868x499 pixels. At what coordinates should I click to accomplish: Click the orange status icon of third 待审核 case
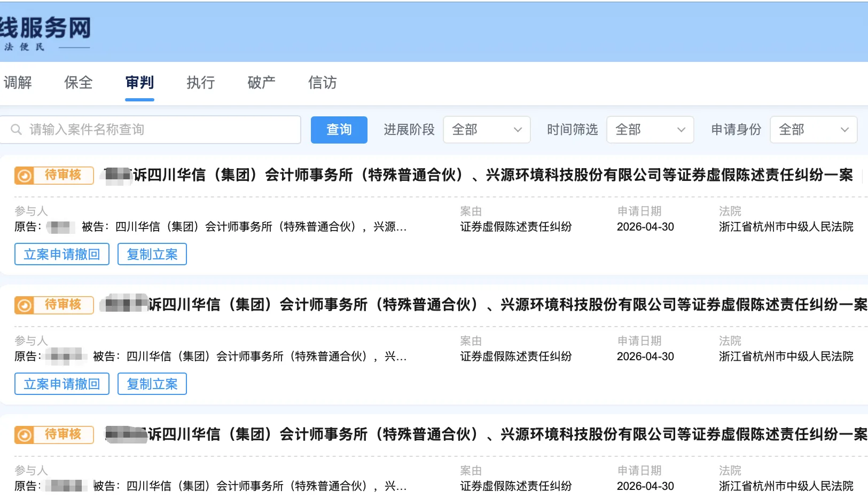point(24,435)
